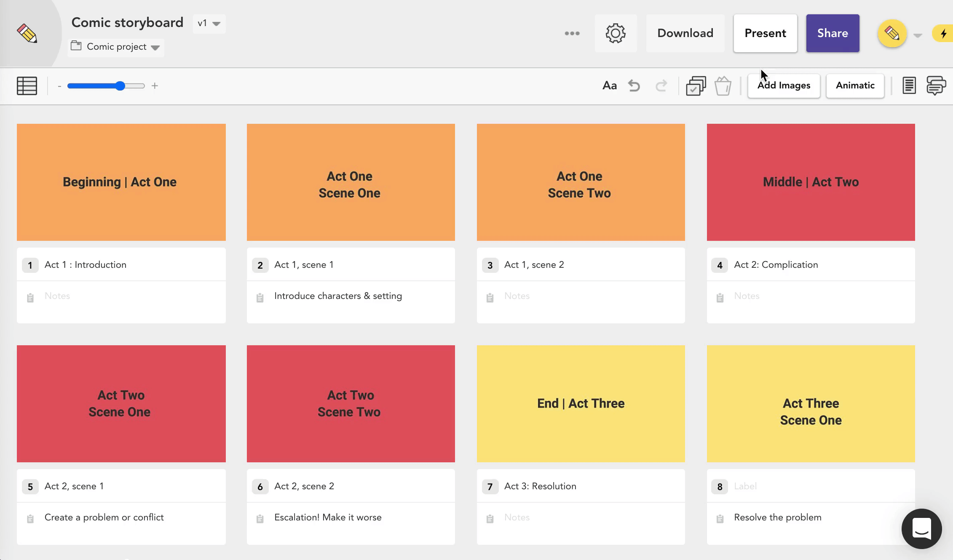Open the Aa text formatting tool
Screen dimensions: 953x560
coord(609,86)
